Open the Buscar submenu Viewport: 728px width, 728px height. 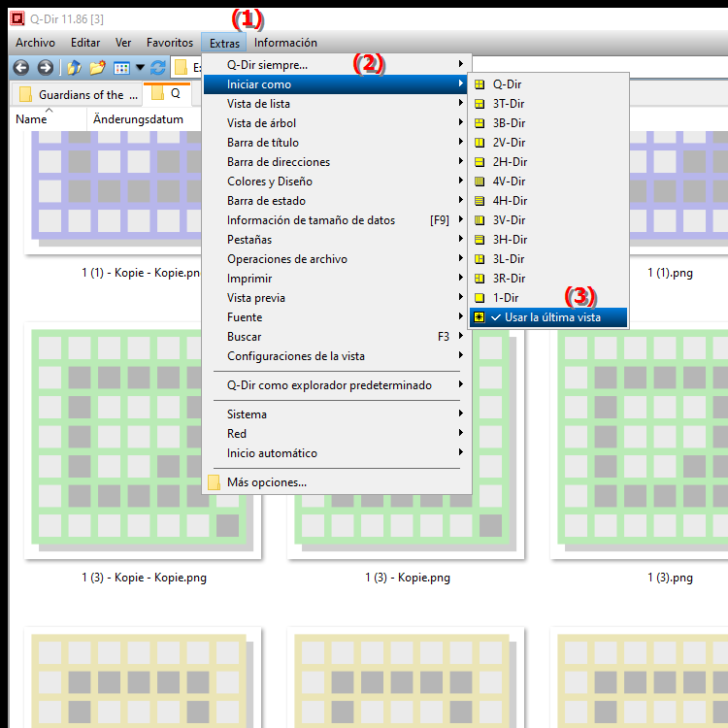[338, 337]
